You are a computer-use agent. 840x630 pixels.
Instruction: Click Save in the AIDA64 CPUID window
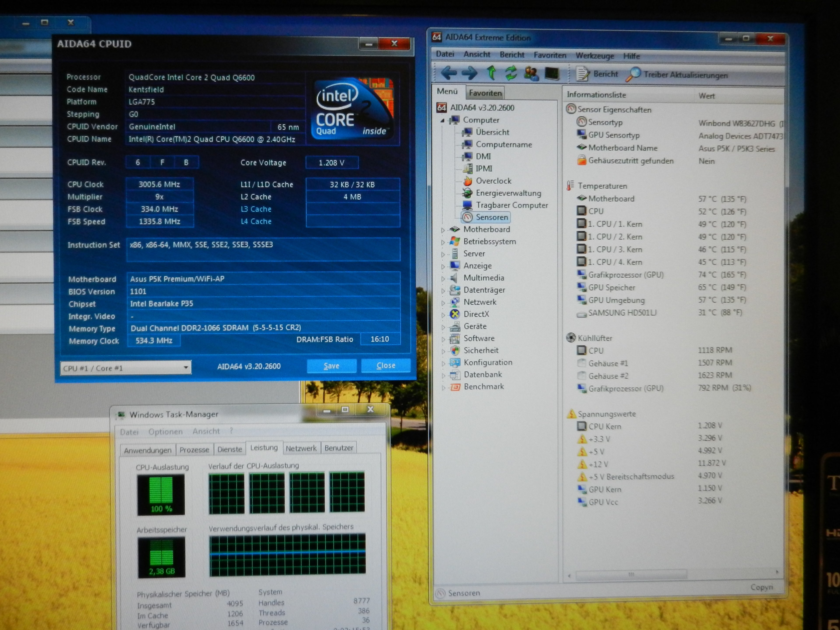[x=331, y=366]
